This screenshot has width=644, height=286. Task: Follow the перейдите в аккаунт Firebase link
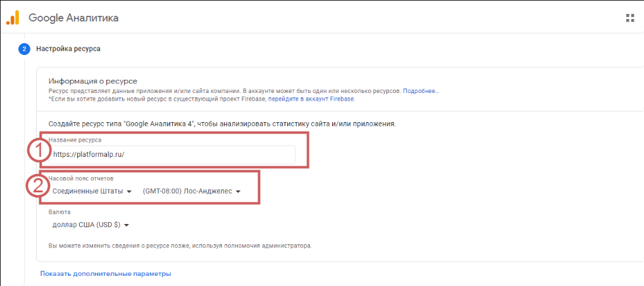tap(311, 99)
